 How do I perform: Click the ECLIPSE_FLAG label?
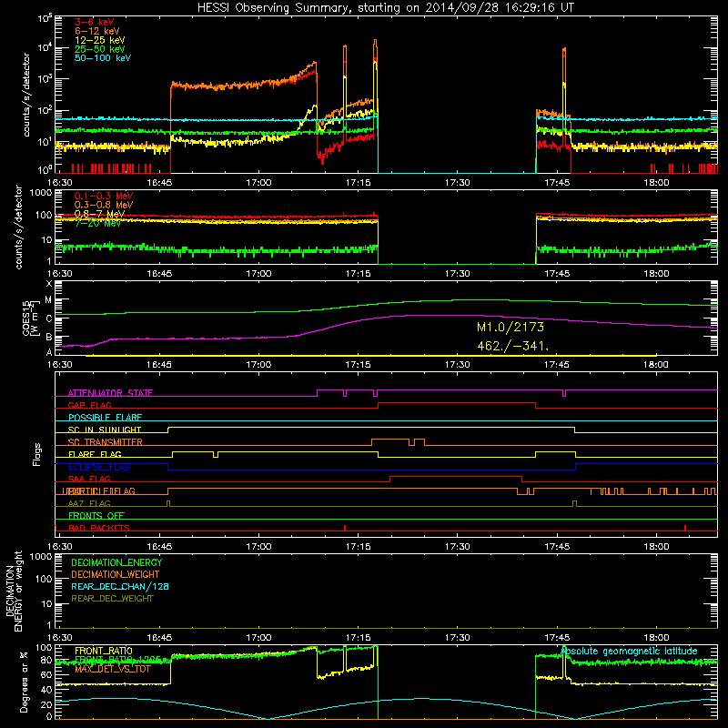(x=99, y=467)
